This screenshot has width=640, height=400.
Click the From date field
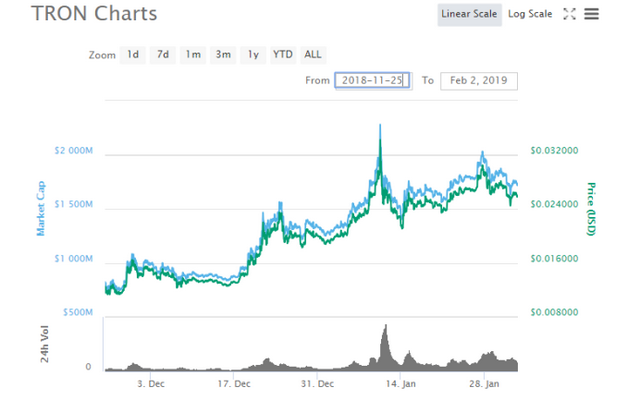373,80
